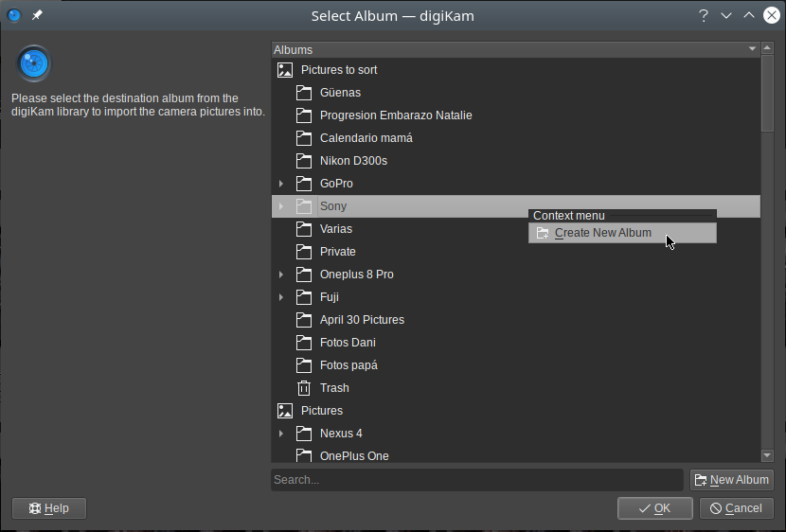Select the 'Güenas' album

340,93
